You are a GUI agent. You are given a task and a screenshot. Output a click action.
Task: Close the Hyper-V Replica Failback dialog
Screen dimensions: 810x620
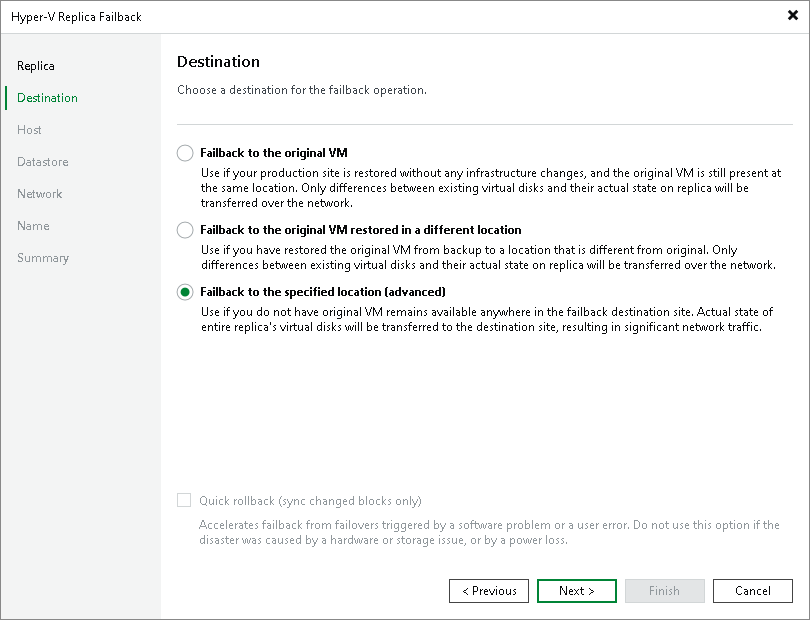pos(793,16)
